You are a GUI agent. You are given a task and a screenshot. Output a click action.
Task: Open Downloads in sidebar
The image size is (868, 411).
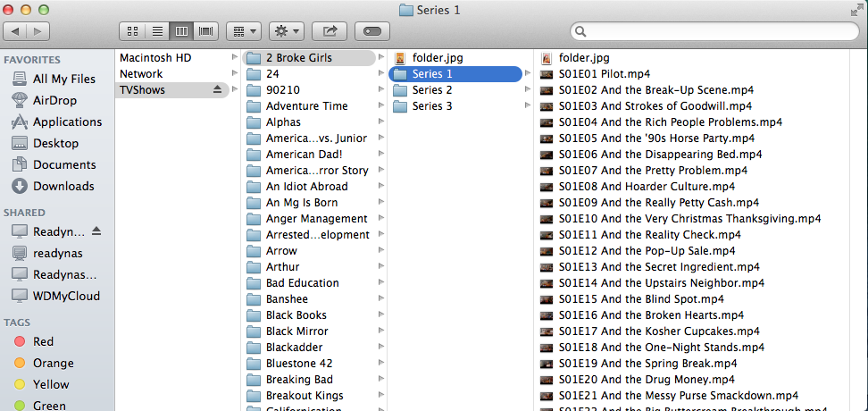tap(53, 186)
